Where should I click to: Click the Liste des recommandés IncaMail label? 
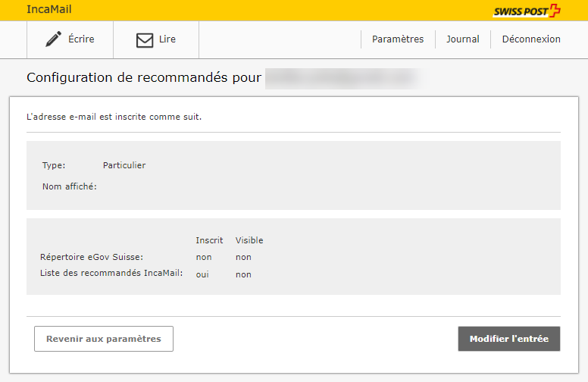tap(111, 273)
